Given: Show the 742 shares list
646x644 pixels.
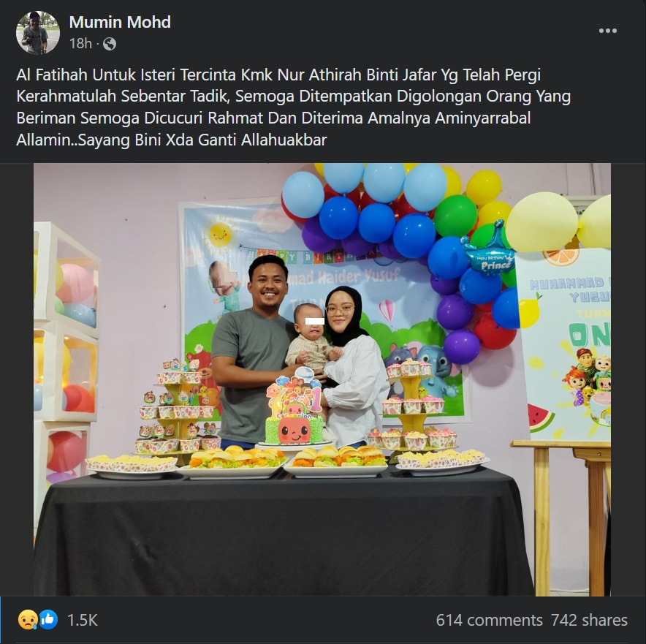Looking at the screenshot, I should (x=589, y=620).
